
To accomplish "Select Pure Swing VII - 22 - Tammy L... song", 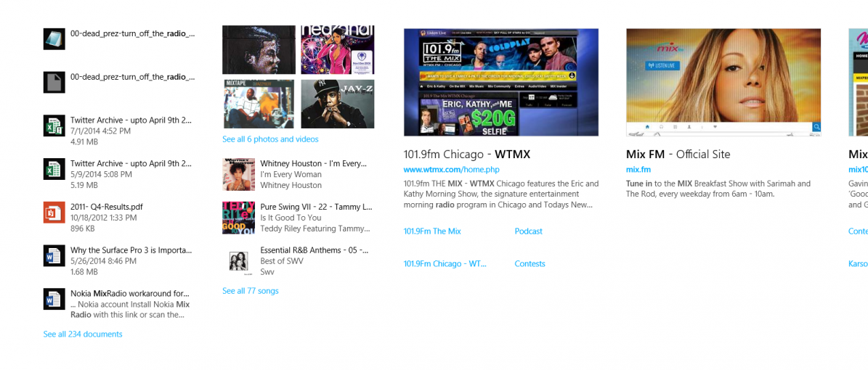I will click(x=316, y=207).
